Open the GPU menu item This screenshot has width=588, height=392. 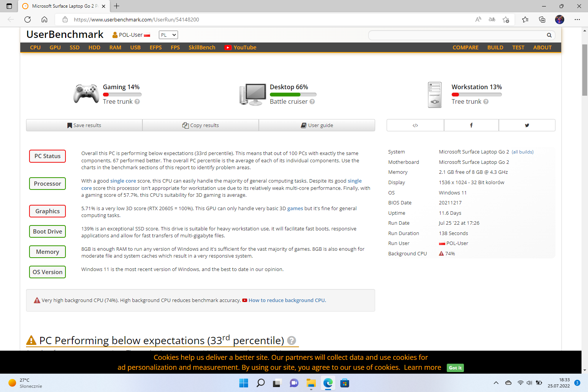(x=55, y=47)
